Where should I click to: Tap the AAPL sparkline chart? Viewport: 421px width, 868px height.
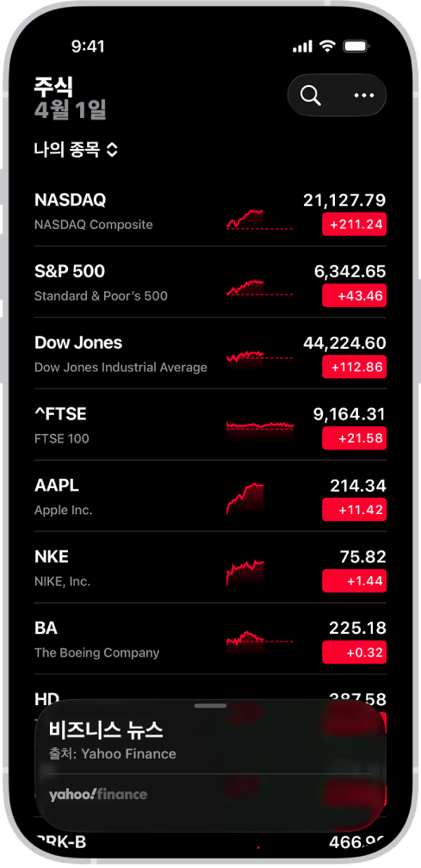[245, 499]
